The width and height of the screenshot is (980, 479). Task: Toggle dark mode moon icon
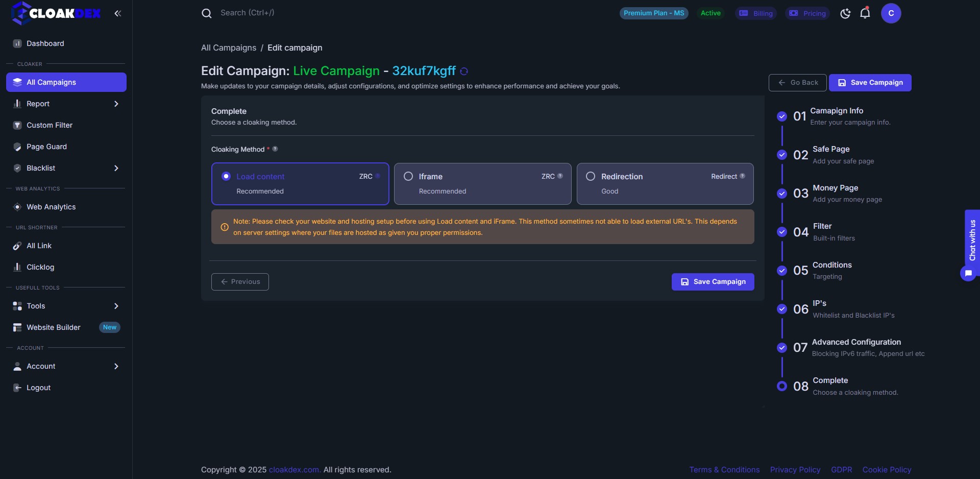[x=846, y=13]
